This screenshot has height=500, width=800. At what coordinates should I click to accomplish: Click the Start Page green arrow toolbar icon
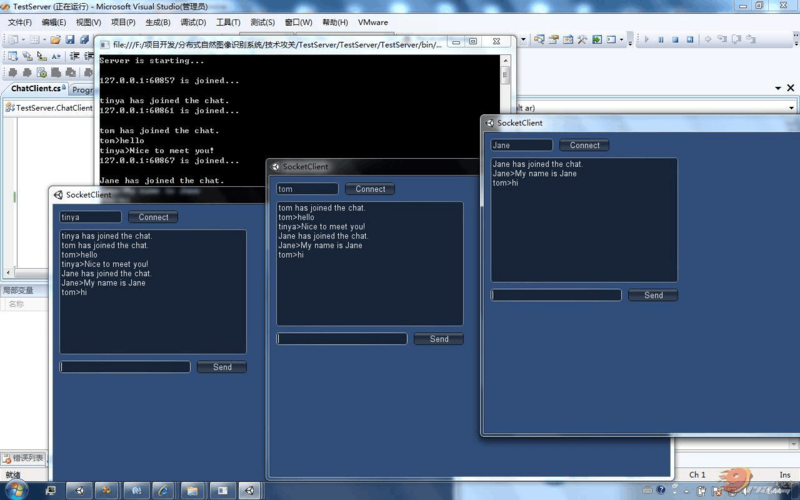click(596, 39)
